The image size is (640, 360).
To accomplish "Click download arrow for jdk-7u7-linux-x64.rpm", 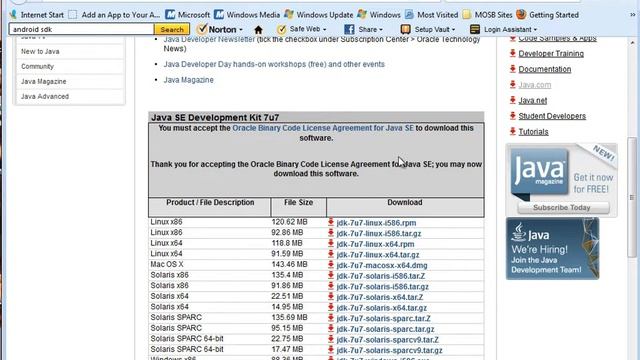I will tap(331, 244).
